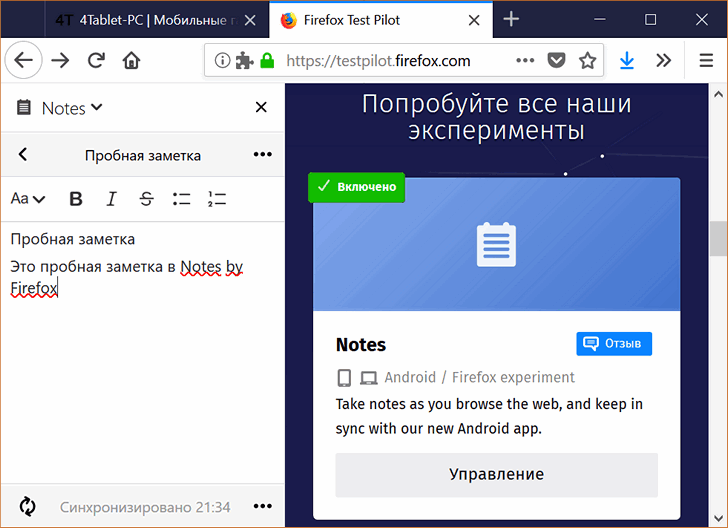Click the vertical scrollbar thumb
The width and height of the screenshot is (728, 528).
click(x=718, y=239)
